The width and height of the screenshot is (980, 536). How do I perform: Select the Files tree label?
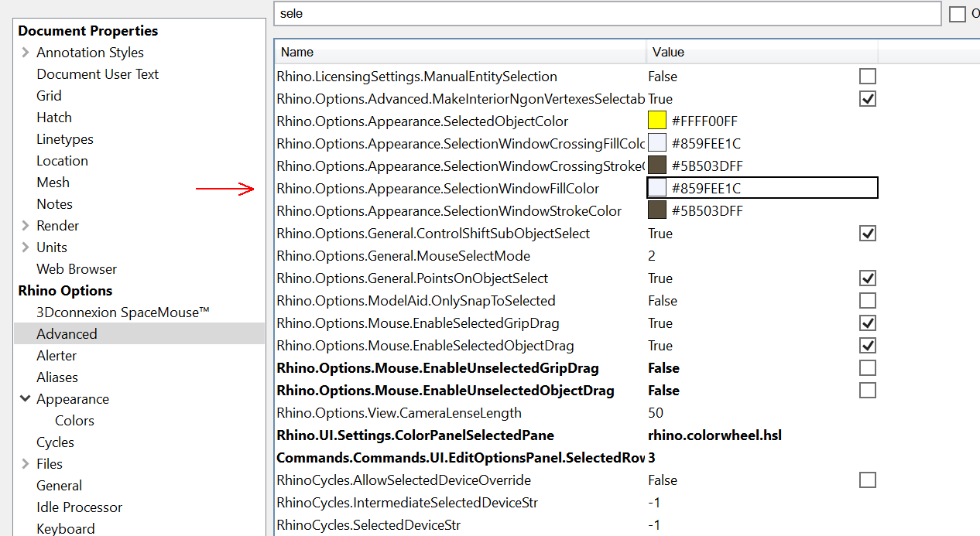50,464
